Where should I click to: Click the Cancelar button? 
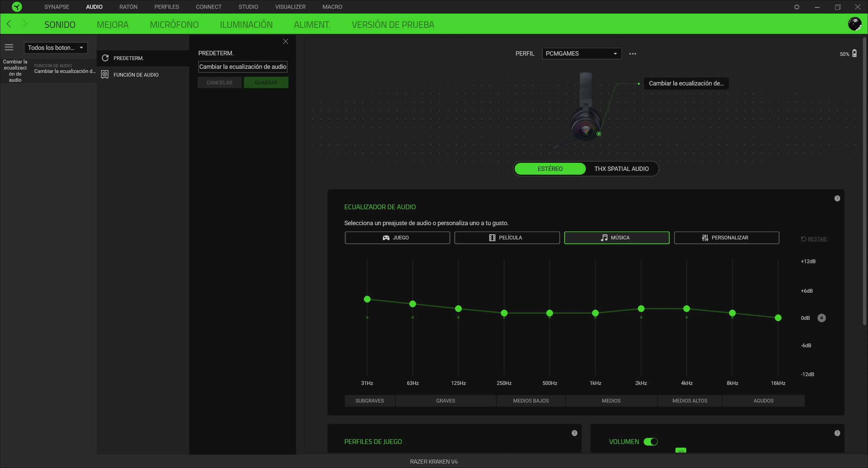pos(219,82)
